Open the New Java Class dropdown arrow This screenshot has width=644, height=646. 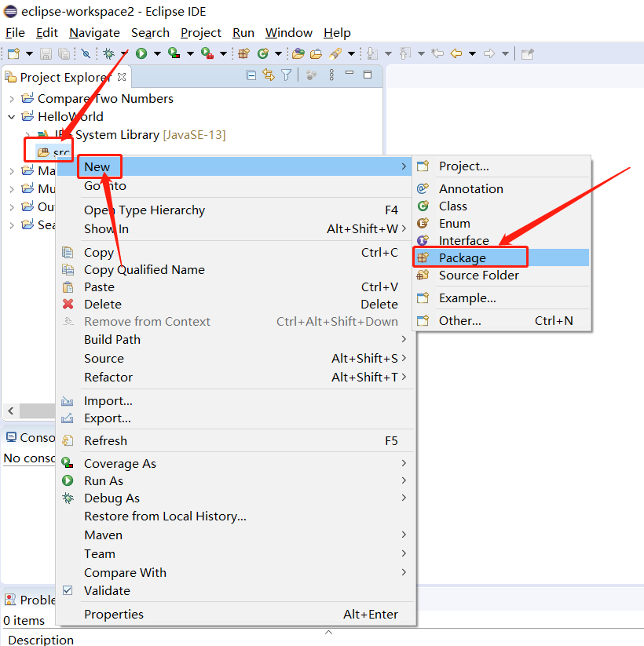pos(278,53)
